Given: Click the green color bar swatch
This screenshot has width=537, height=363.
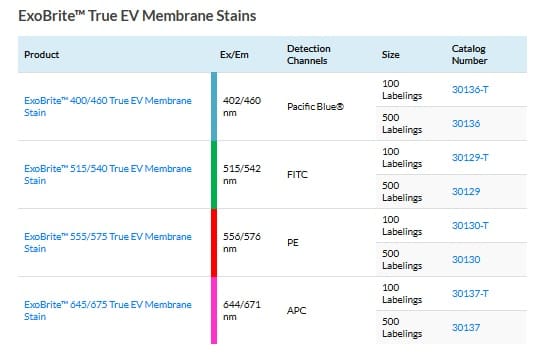Looking at the screenshot, I should coord(214,175).
